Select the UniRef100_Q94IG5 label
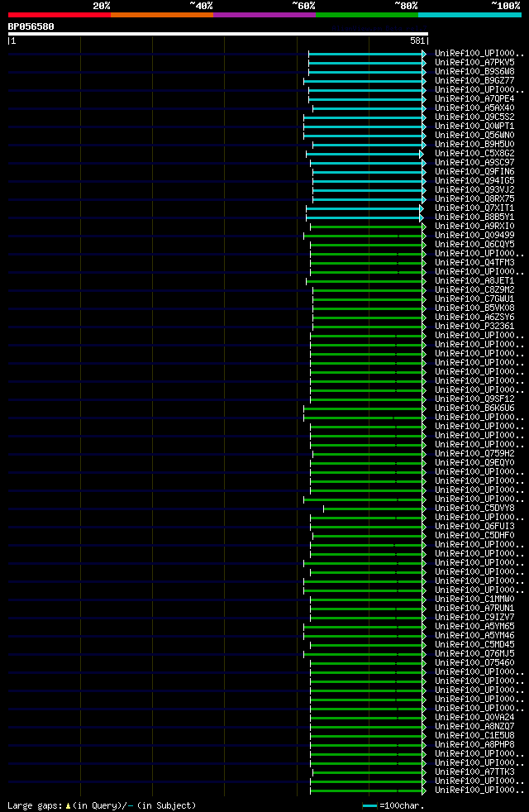 coord(474,181)
